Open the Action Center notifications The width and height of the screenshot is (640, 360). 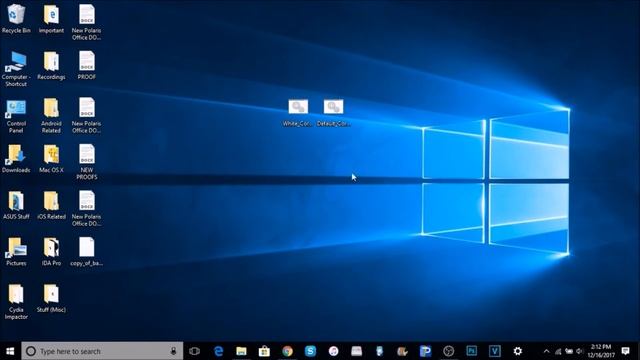(625, 351)
